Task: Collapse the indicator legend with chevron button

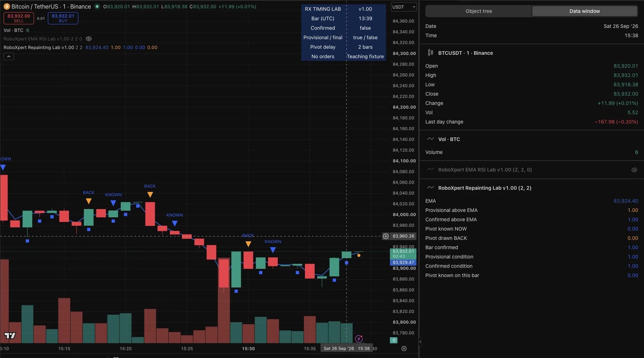Action: [x=9, y=56]
